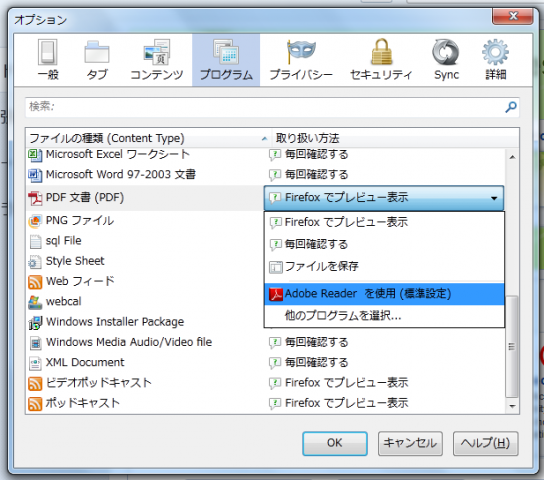Choose 他のプログラムを選択... option

pyautogui.click(x=384, y=316)
